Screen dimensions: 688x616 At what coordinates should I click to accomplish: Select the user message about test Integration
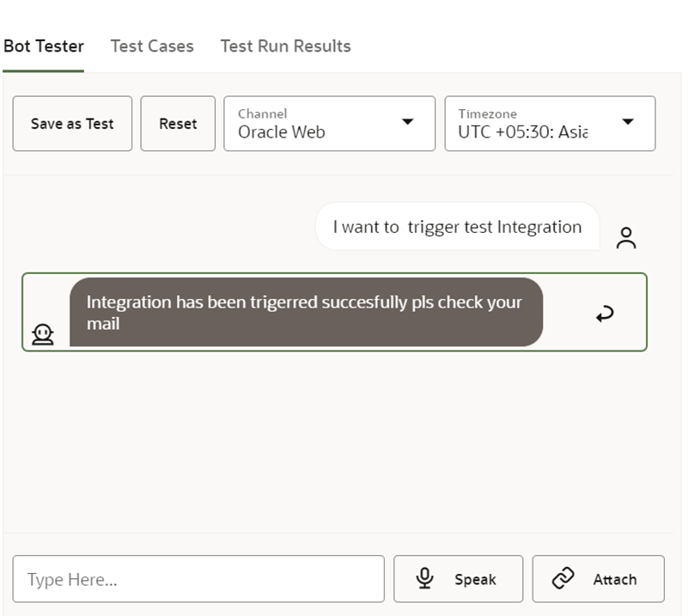[457, 227]
